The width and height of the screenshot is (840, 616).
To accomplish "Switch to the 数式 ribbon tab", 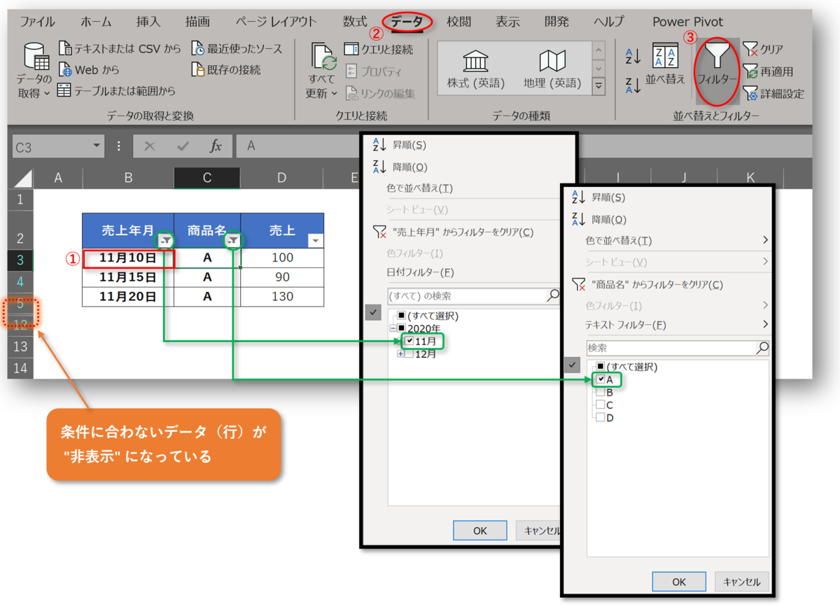I will (x=356, y=21).
